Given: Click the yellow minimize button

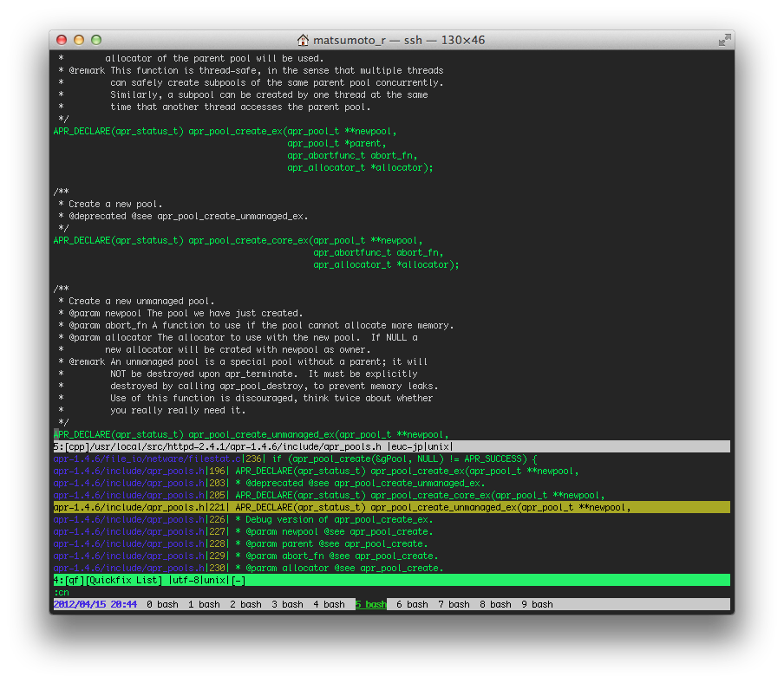Looking at the screenshot, I should point(79,39).
